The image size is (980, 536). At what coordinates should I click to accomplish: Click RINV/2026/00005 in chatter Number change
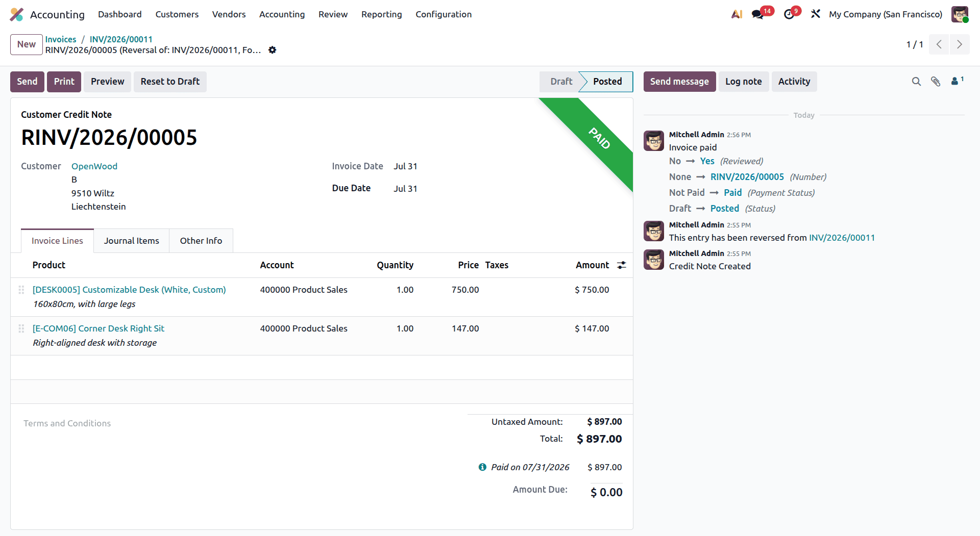(747, 177)
